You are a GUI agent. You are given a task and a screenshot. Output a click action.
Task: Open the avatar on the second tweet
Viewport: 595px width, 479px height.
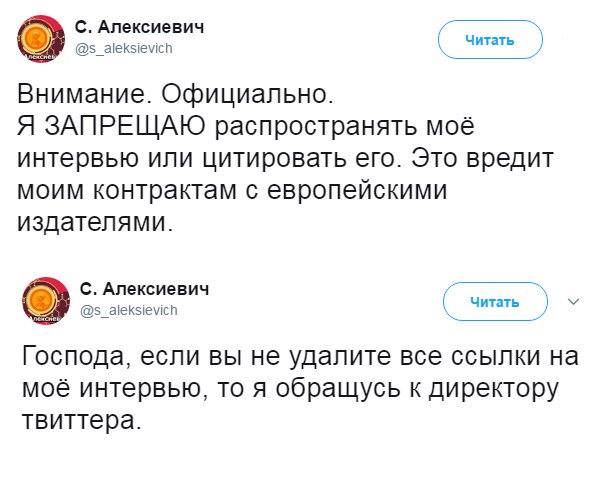pos(46,301)
